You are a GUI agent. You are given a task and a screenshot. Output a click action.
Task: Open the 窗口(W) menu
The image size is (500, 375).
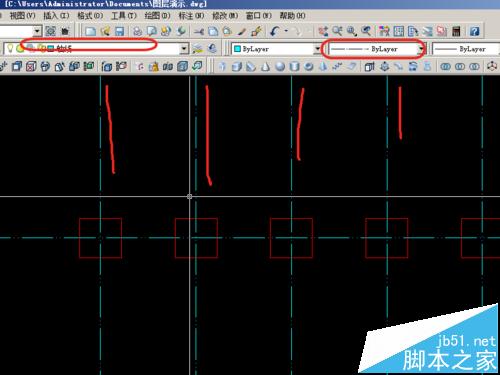click(x=259, y=15)
